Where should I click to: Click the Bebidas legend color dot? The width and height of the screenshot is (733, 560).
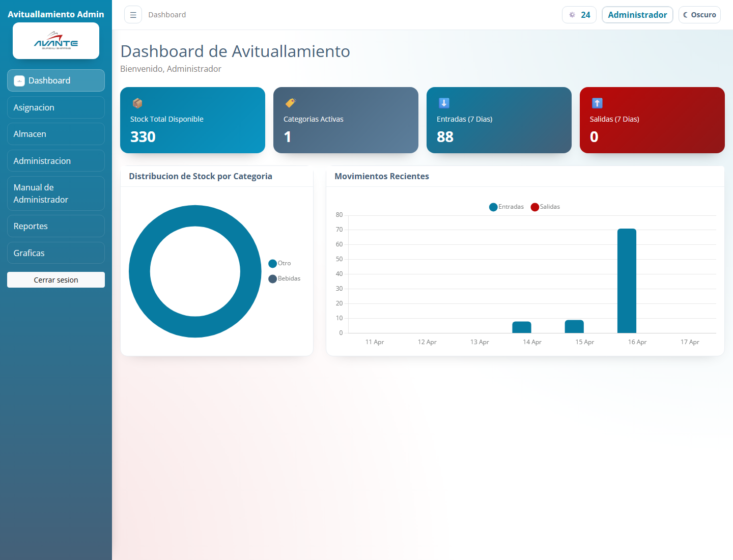point(273,278)
